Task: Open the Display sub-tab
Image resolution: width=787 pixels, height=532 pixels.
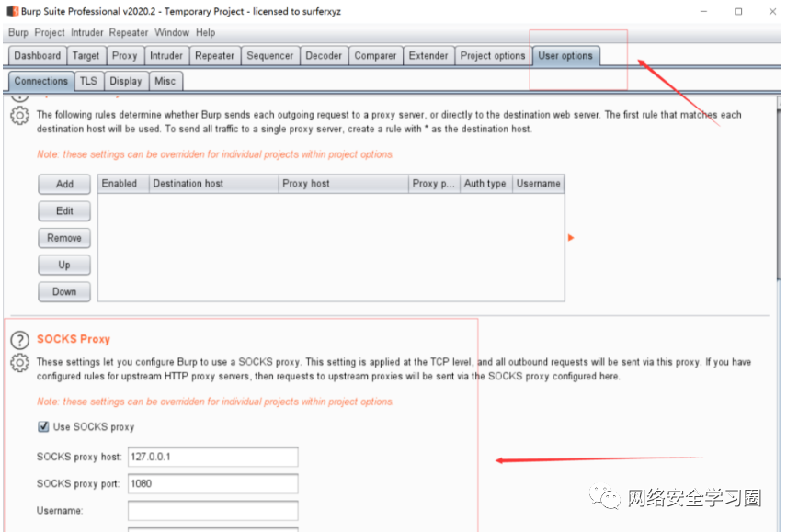Action: [125, 81]
